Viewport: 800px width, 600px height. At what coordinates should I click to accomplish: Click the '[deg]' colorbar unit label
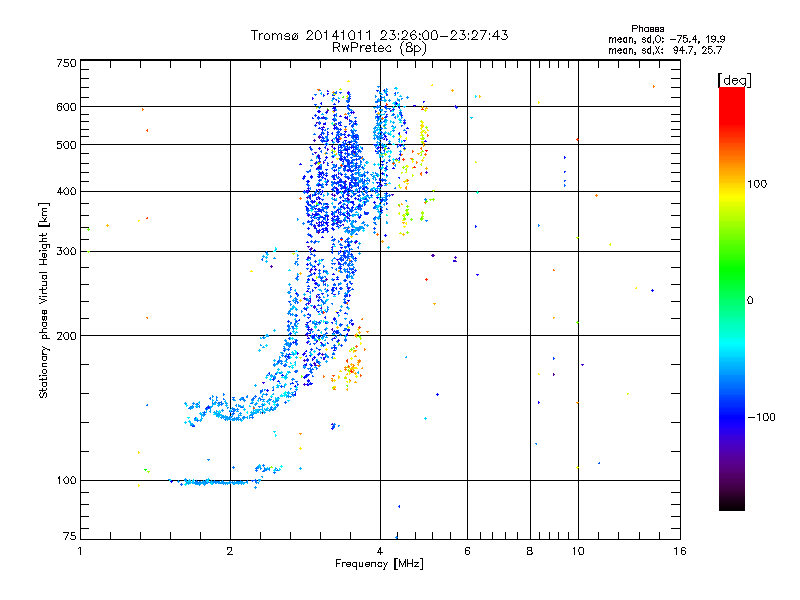coord(734,80)
